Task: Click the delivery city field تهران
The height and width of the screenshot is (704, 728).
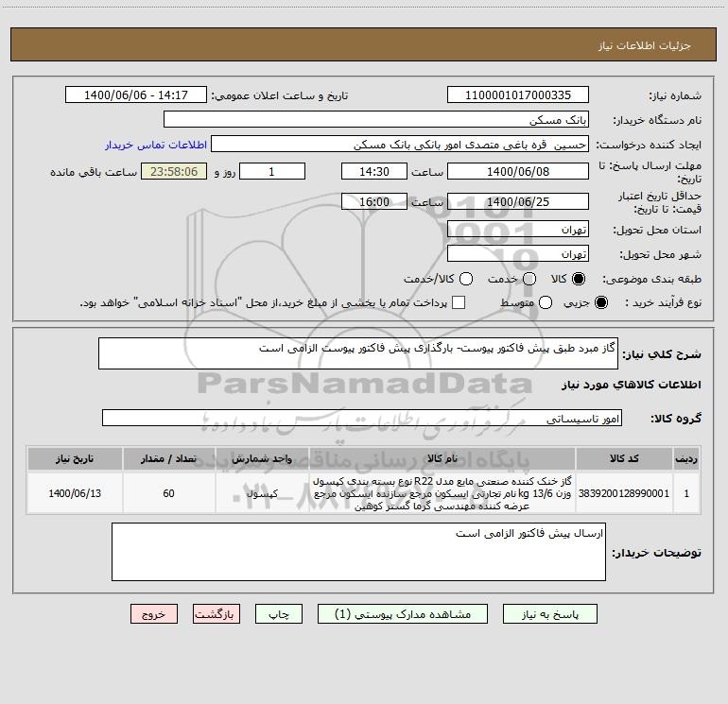Action: coord(518,253)
